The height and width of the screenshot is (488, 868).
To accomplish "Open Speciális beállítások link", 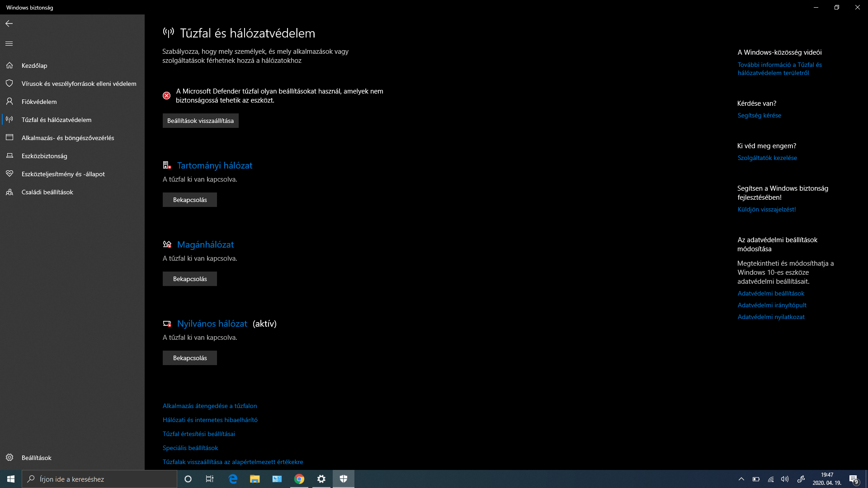I will pos(190,448).
